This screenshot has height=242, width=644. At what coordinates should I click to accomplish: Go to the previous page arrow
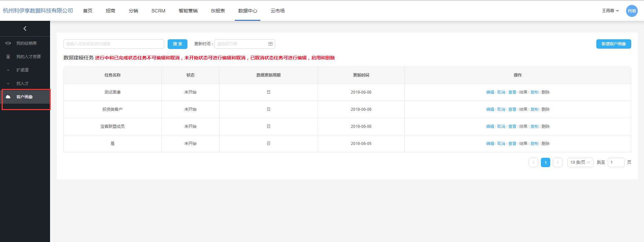coord(533,162)
